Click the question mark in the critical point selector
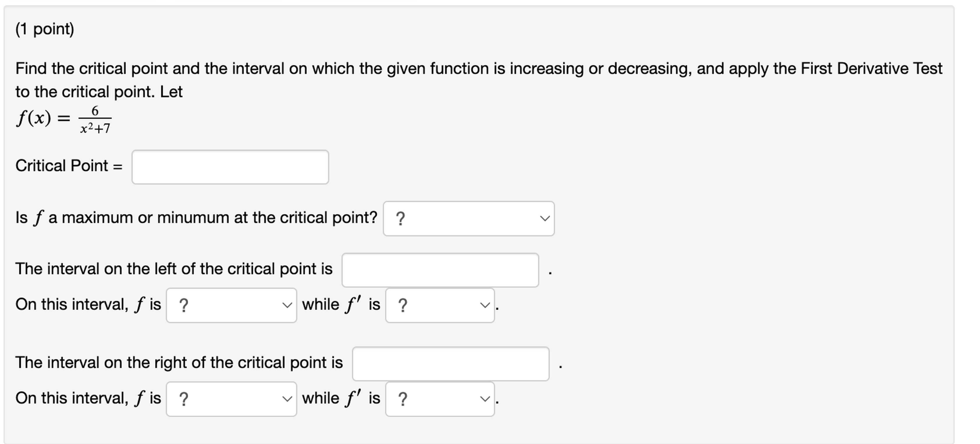 (401, 218)
